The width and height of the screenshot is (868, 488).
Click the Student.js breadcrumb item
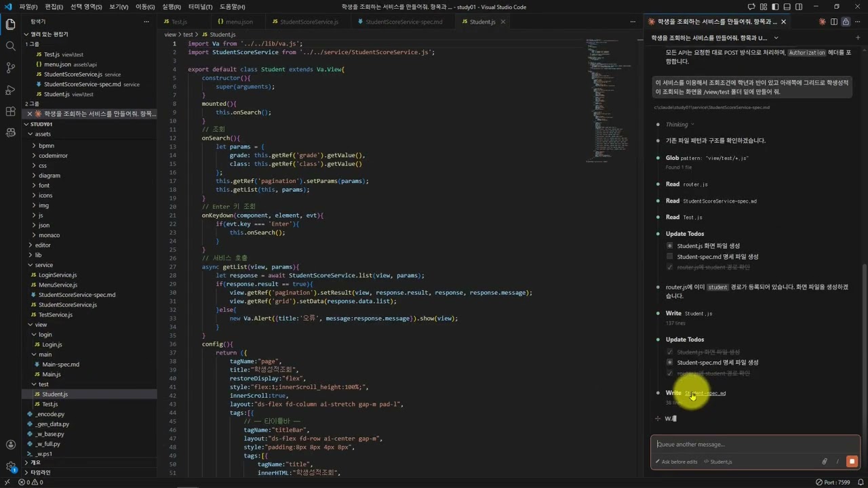point(222,35)
